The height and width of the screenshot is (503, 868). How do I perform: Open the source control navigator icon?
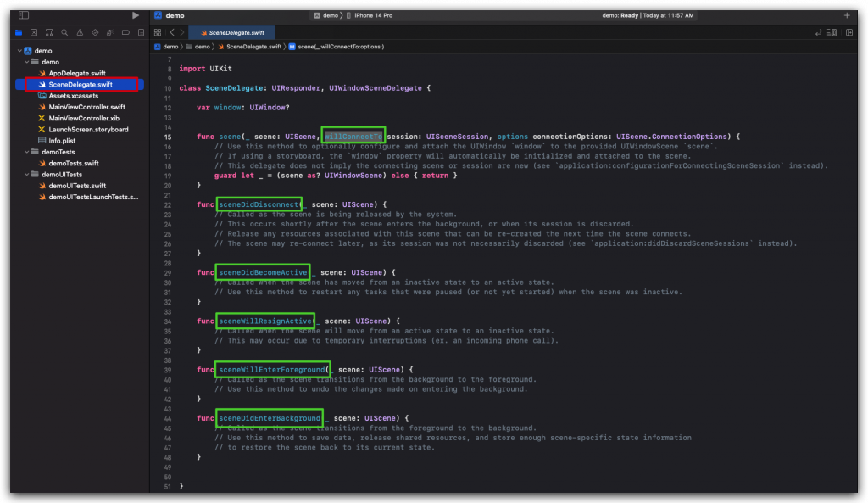(x=34, y=33)
